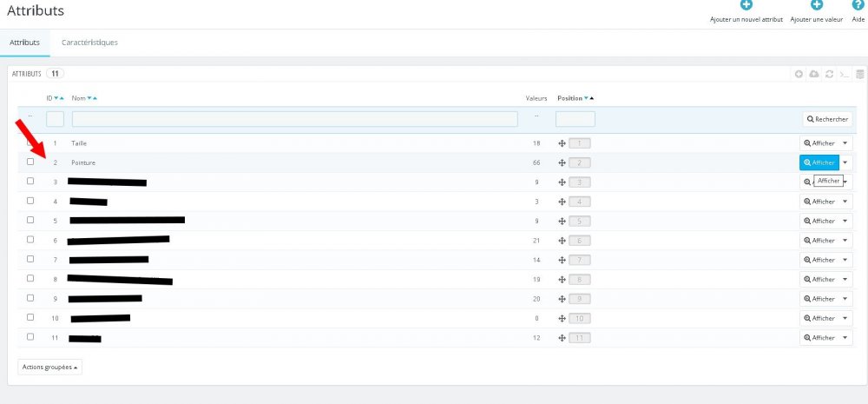Check the box for row ID 7

[30, 259]
